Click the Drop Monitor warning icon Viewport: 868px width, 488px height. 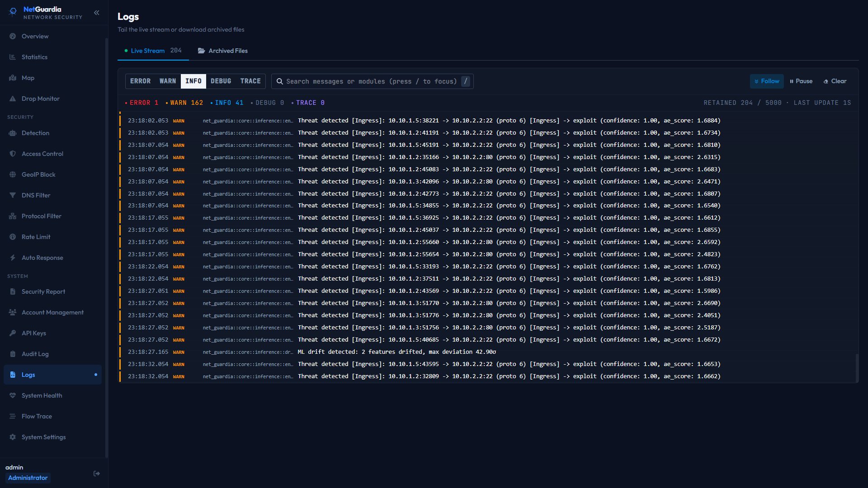[13, 99]
